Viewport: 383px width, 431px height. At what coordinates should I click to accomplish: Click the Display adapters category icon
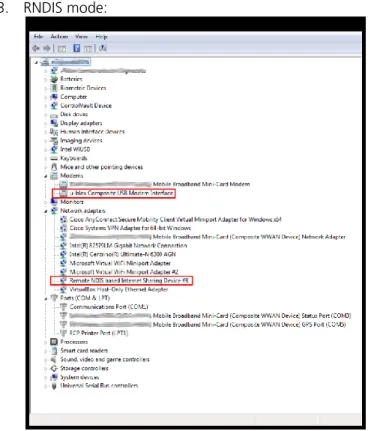(54, 123)
